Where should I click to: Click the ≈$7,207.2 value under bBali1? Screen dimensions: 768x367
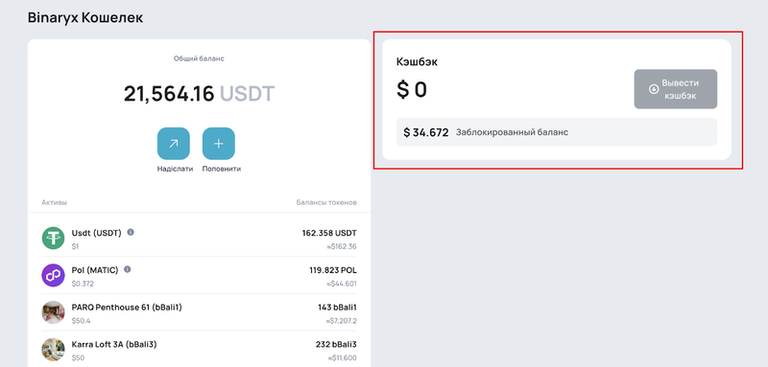[x=341, y=321]
